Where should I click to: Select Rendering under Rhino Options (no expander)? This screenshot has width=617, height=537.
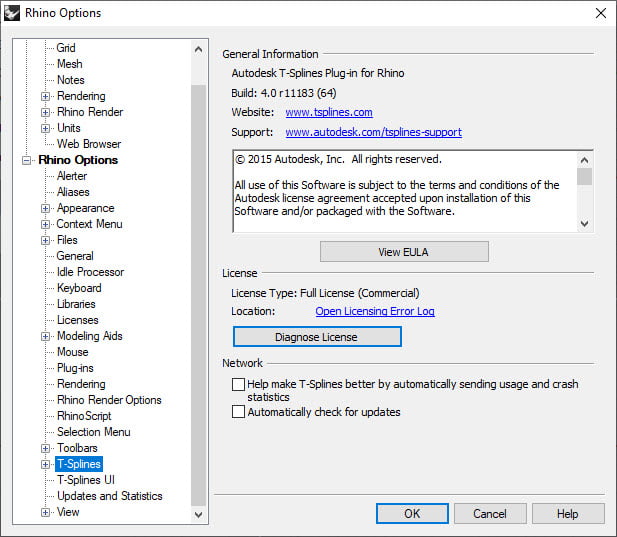click(x=81, y=384)
